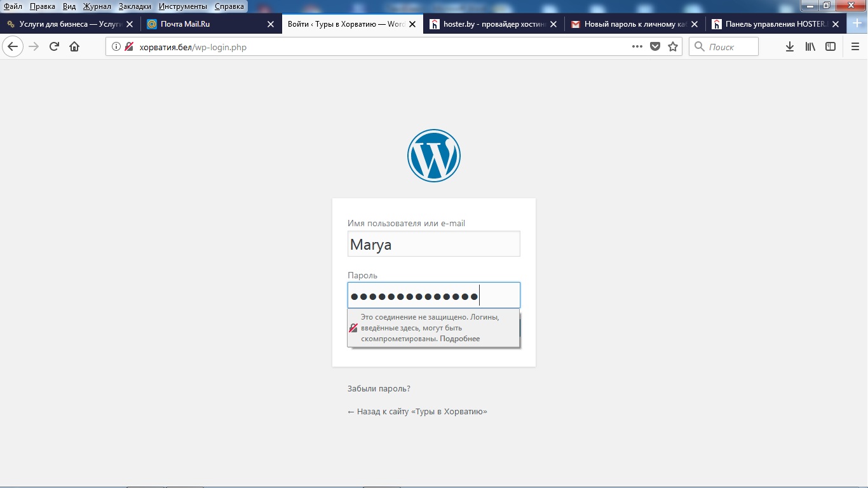Open page actions three-dots menu
This screenshot has width=868, height=488.
(637, 46)
